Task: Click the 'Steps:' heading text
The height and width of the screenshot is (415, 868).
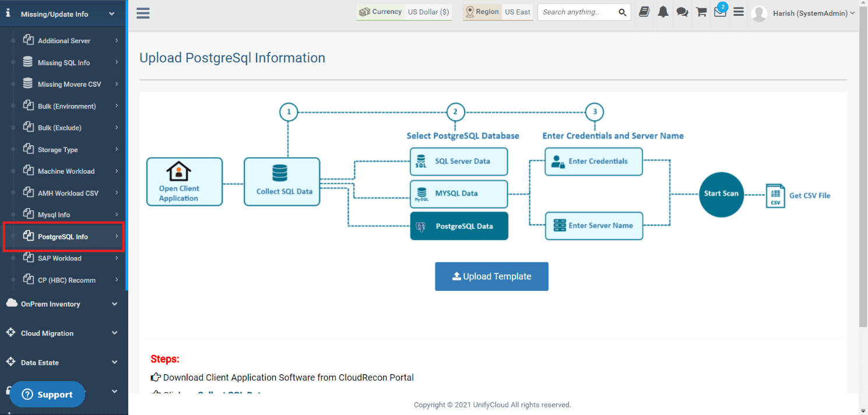Action: tap(165, 359)
